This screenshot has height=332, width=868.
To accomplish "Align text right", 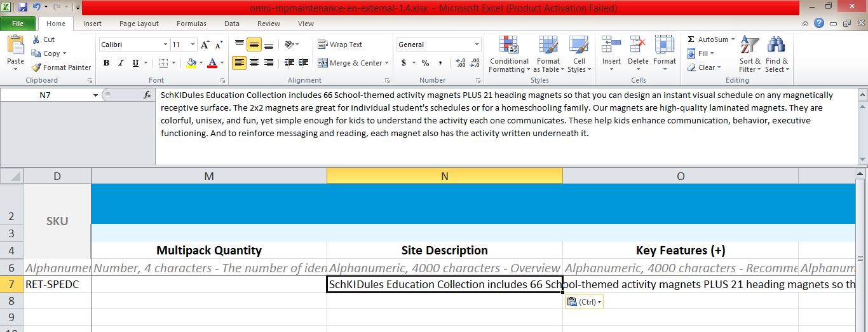I will pyautogui.click(x=269, y=63).
